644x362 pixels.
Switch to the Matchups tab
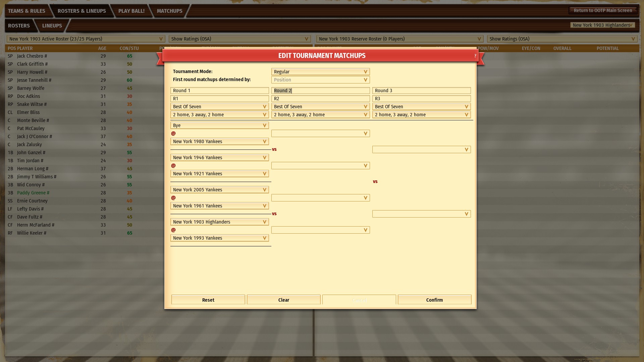(x=169, y=11)
